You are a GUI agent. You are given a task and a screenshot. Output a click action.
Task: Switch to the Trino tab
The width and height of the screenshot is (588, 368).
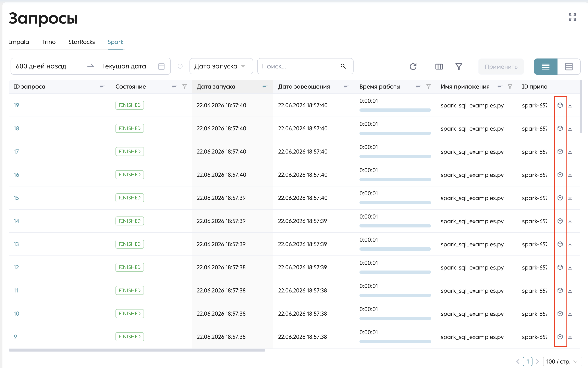(49, 42)
